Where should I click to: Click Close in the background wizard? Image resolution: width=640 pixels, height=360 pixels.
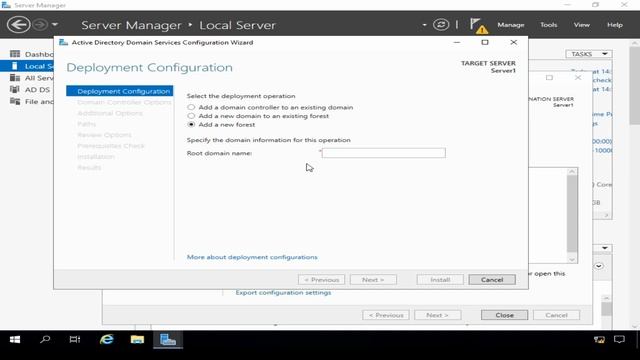point(504,315)
